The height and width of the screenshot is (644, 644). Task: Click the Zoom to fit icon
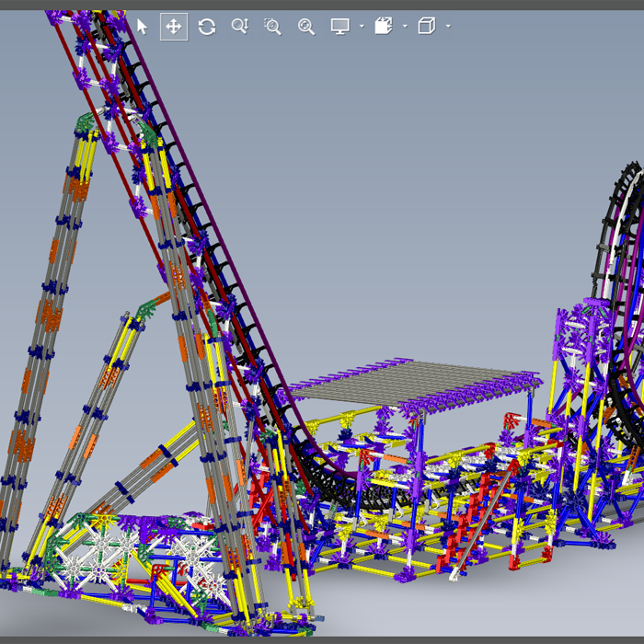pyautogui.click(x=306, y=27)
